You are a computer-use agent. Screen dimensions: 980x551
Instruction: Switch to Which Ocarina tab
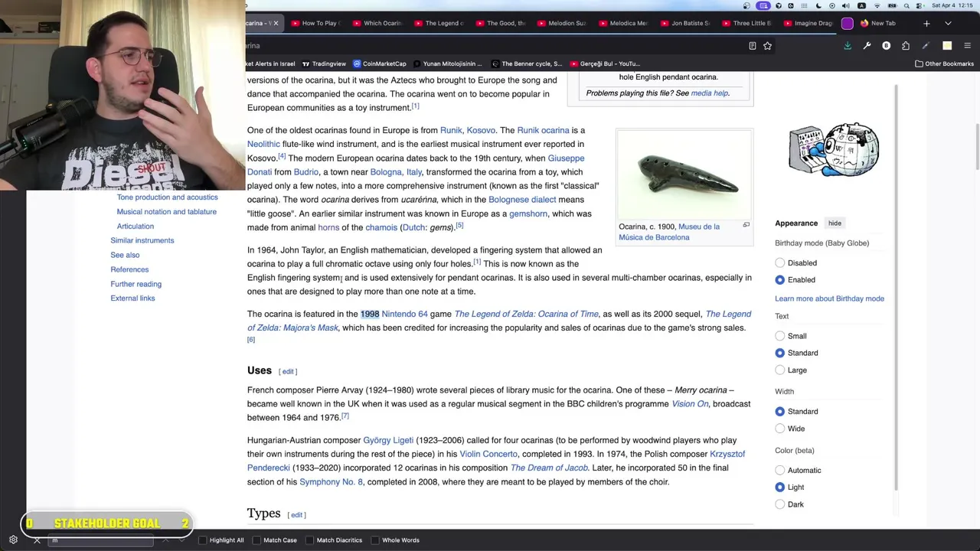tap(378, 23)
